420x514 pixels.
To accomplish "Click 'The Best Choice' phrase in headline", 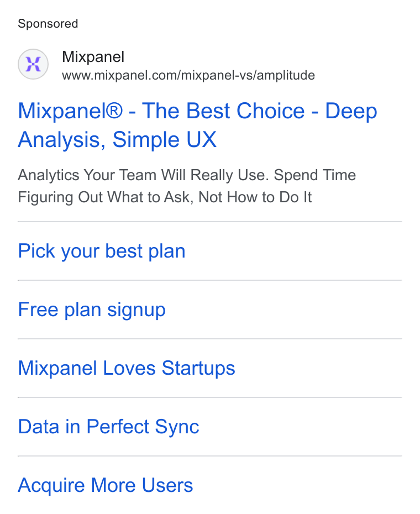I will [223, 111].
